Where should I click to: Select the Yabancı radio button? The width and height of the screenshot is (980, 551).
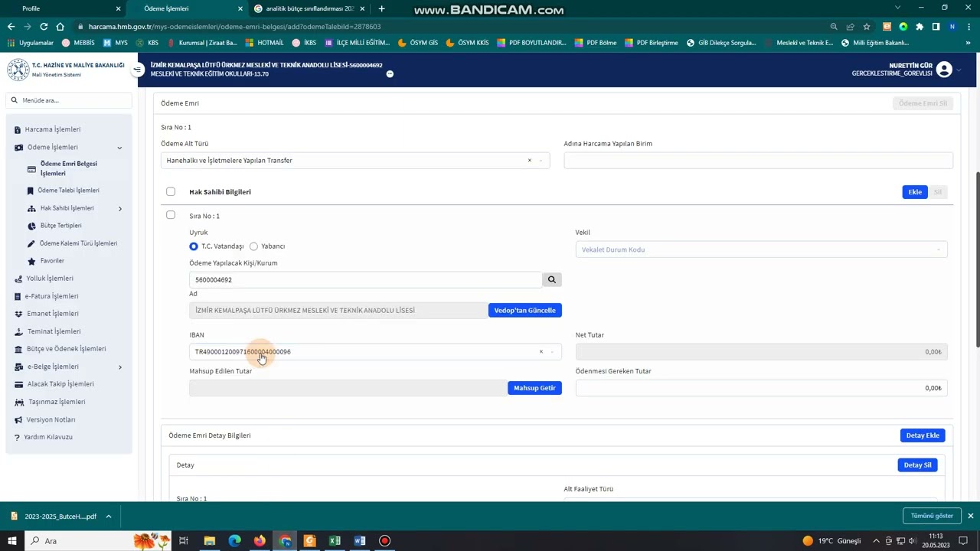pyautogui.click(x=253, y=246)
